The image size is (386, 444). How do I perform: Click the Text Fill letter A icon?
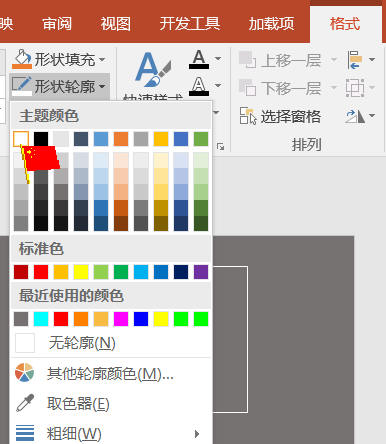click(x=199, y=59)
